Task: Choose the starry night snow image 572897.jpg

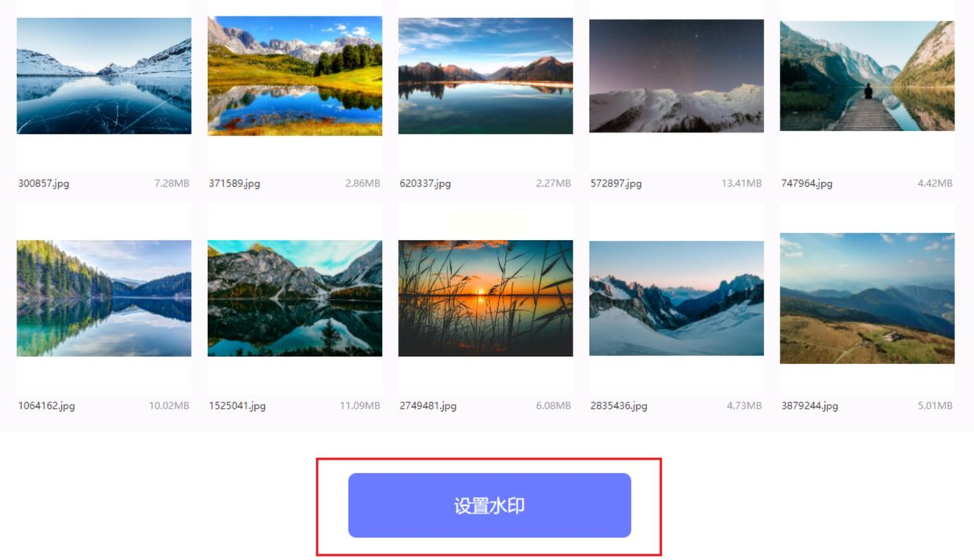Action: [676, 76]
